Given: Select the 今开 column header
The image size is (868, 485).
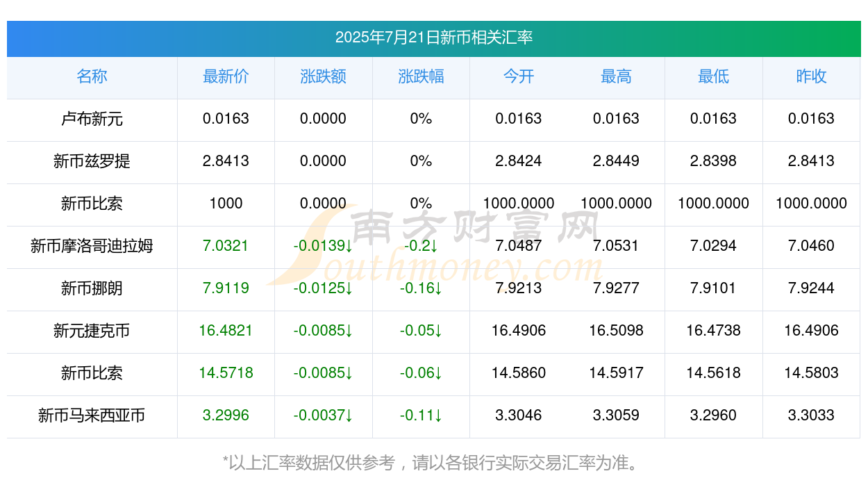Looking at the screenshot, I should (x=519, y=76).
